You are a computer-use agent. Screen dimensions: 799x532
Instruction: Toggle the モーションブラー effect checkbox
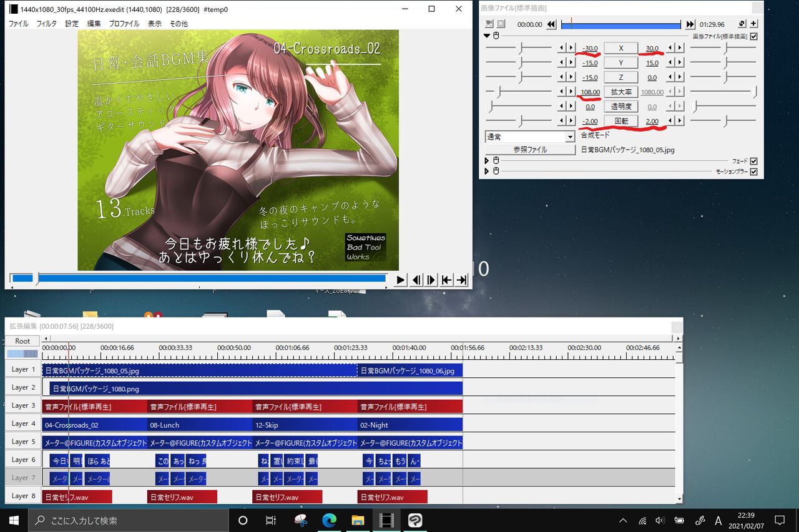(754, 172)
